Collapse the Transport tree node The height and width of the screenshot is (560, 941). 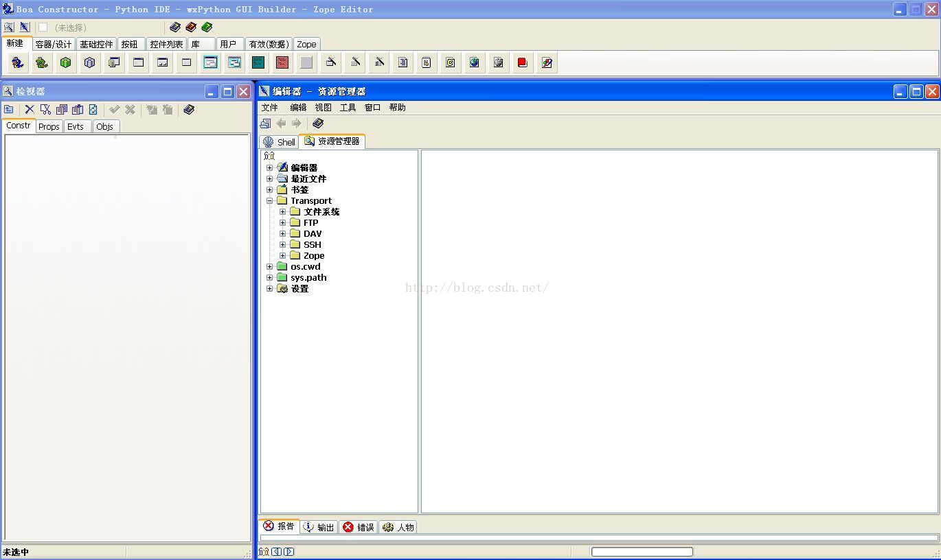coord(269,200)
